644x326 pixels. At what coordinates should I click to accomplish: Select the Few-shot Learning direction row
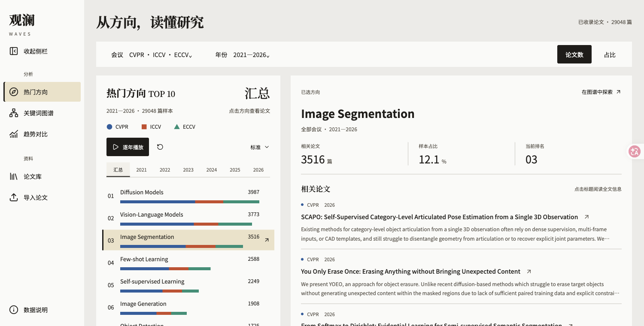[x=188, y=263]
